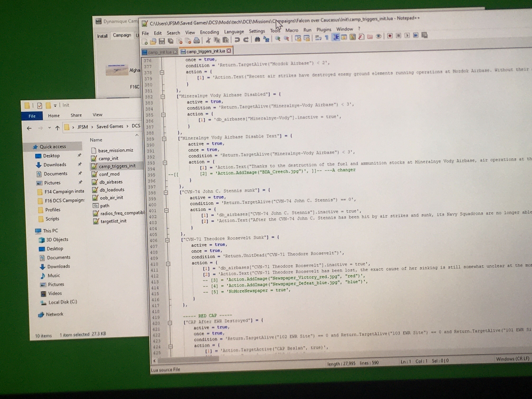Select the db_airbases file
The width and height of the screenshot is (532, 399).
tap(111, 182)
